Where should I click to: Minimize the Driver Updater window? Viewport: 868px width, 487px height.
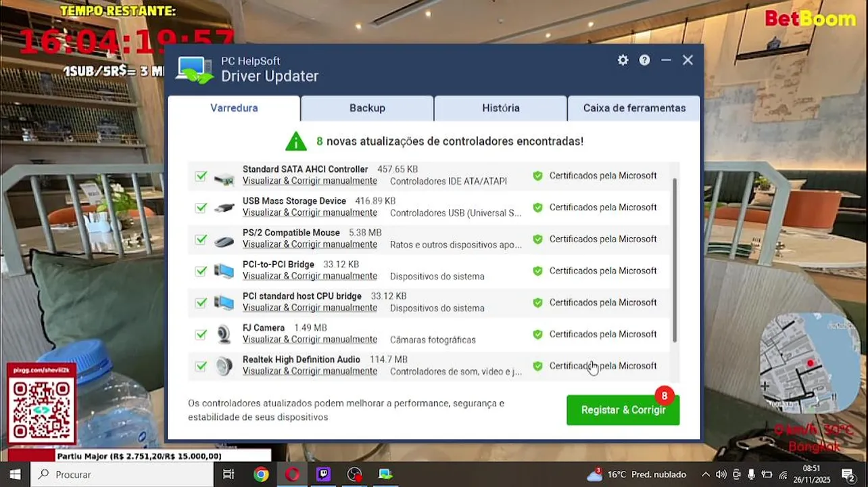(666, 60)
